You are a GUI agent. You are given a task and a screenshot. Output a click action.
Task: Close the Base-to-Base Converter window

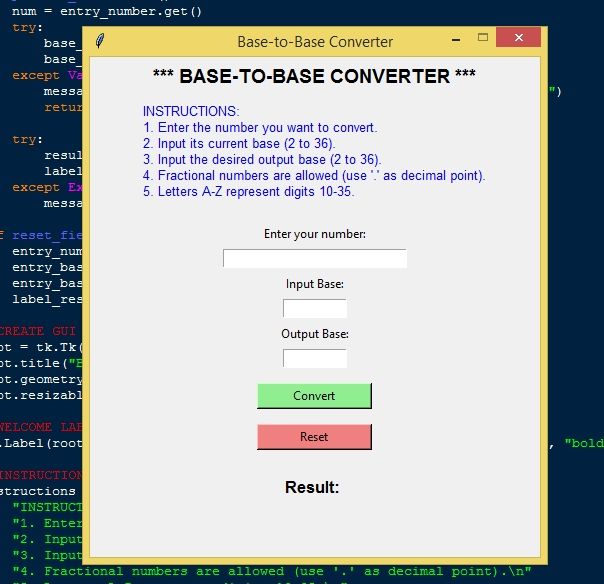coord(518,39)
